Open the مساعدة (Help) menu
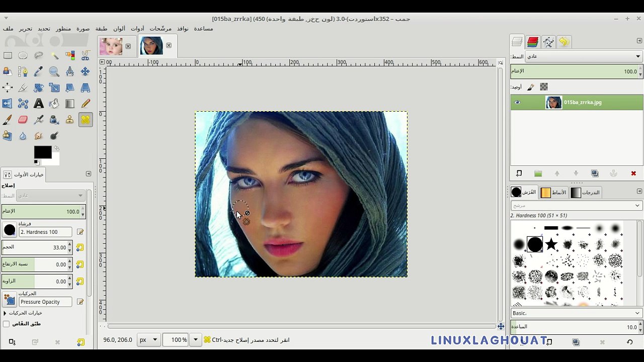Image resolution: width=644 pixels, height=362 pixels. pyautogui.click(x=203, y=29)
